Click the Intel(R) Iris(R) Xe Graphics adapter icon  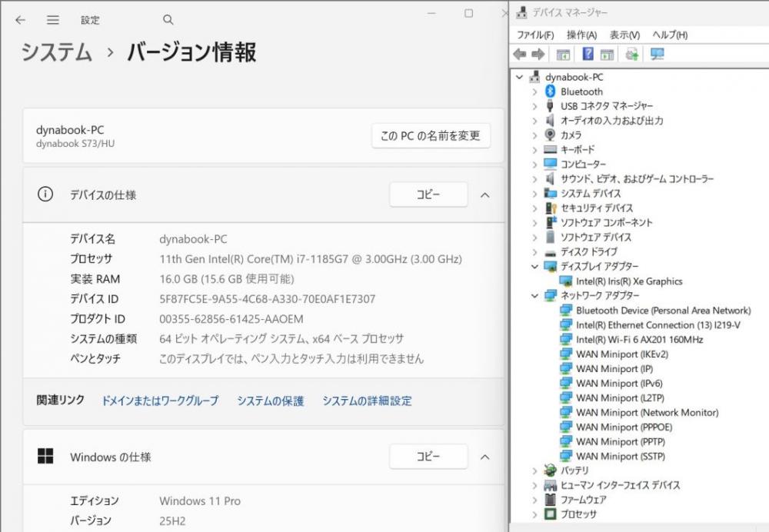(x=566, y=281)
